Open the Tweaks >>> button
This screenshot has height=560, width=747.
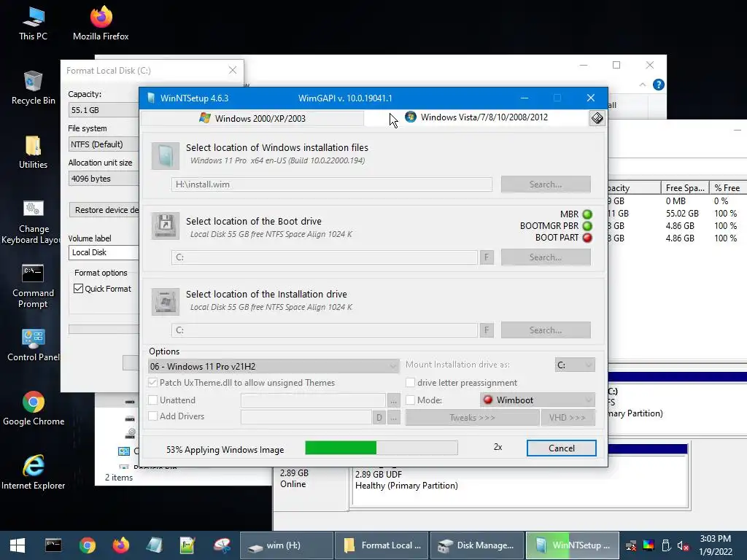point(472,418)
